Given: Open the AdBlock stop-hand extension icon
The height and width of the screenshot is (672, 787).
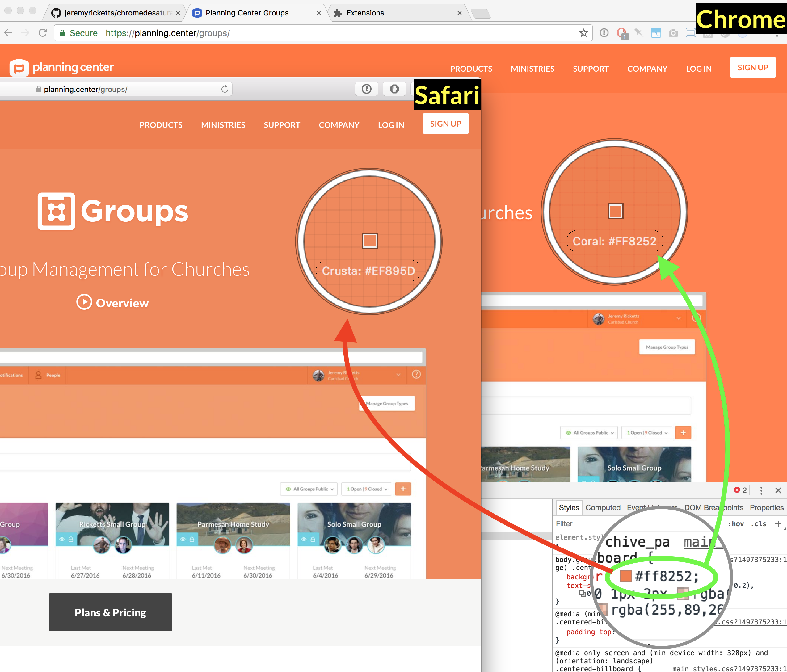Looking at the screenshot, I should [621, 33].
